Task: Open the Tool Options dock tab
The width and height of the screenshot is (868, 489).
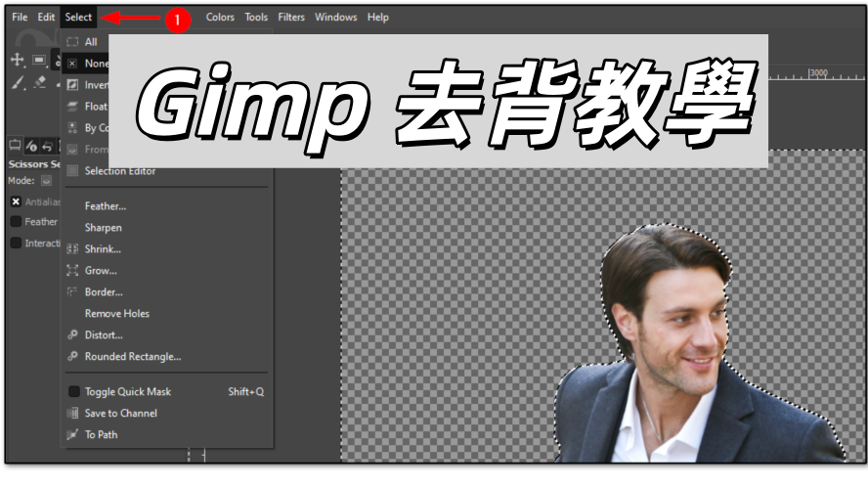Action: 15,146
